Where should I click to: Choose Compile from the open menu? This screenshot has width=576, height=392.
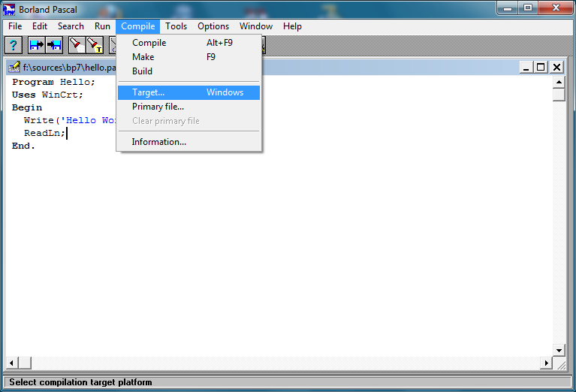[149, 43]
